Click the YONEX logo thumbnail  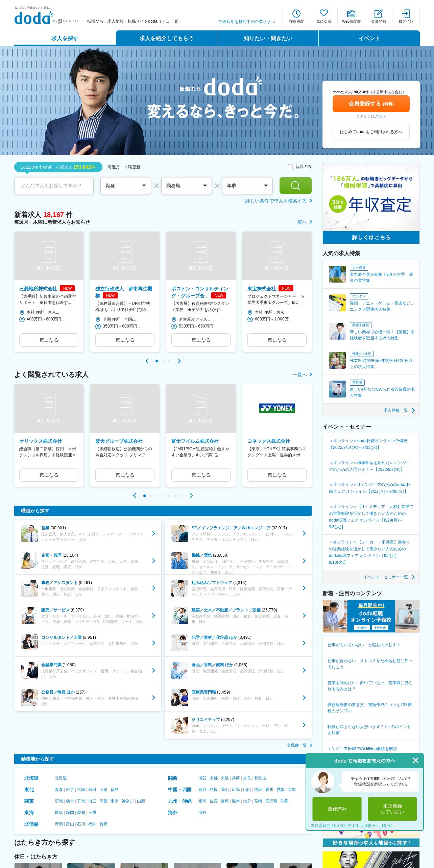[277, 408]
